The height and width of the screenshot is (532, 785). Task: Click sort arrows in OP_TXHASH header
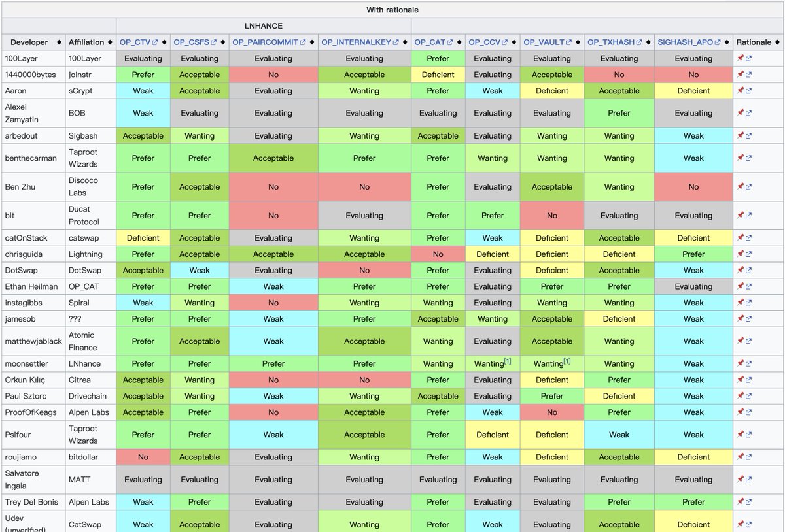click(648, 42)
